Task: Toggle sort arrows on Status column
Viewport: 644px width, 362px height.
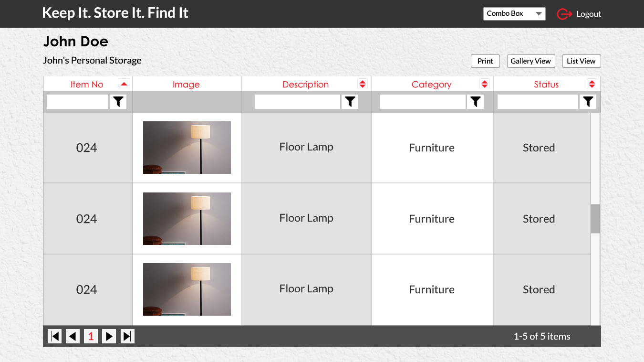Action: (x=592, y=84)
